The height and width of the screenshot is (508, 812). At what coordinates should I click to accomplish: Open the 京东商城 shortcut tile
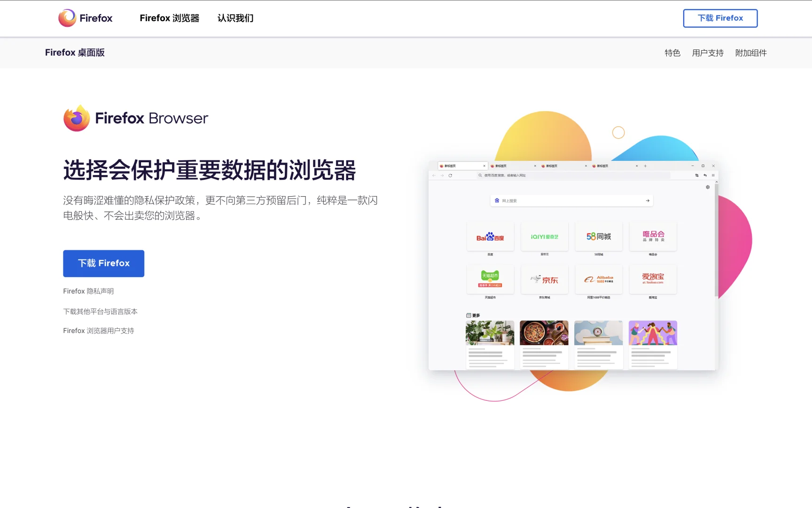544,279
